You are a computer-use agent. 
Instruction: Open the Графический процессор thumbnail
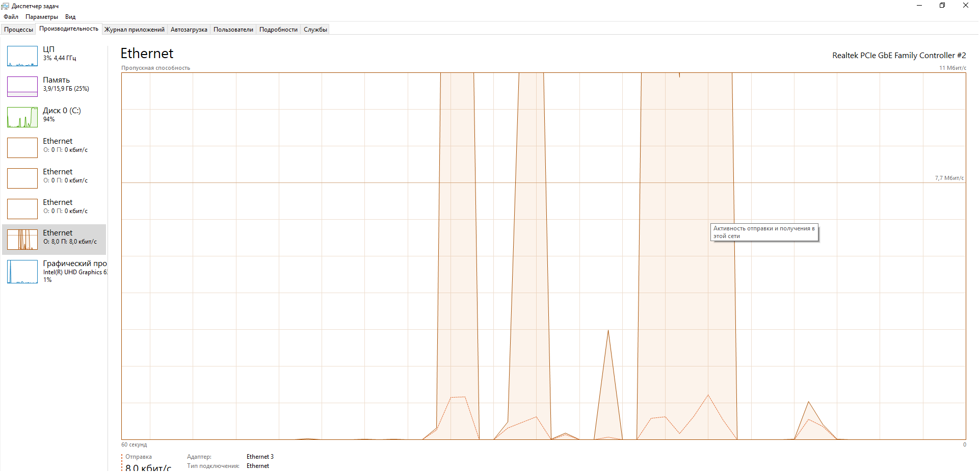(22, 271)
